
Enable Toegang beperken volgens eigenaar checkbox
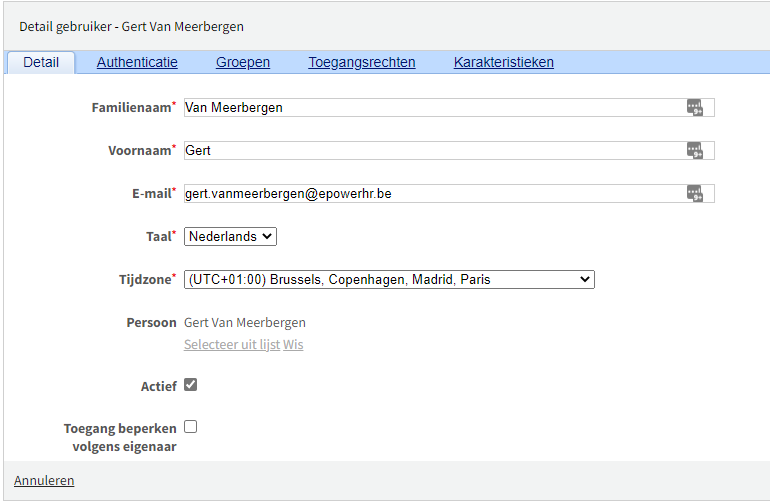pos(191,427)
